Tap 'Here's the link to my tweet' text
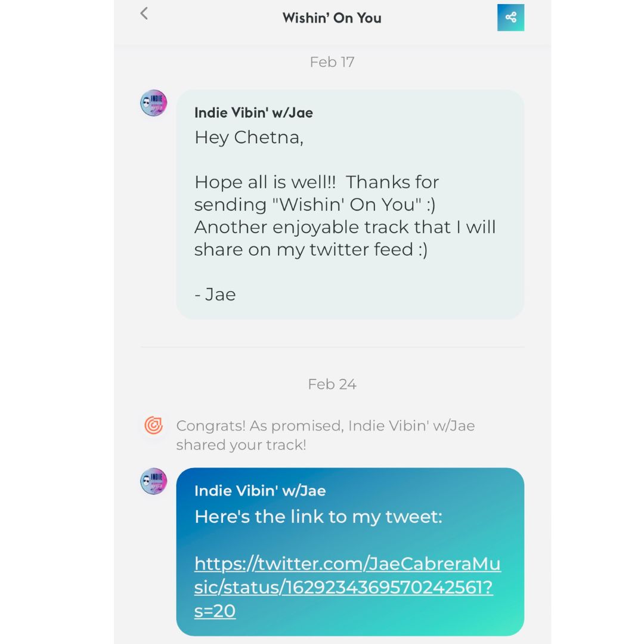This screenshot has height=644, width=644. [x=318, y=516]
